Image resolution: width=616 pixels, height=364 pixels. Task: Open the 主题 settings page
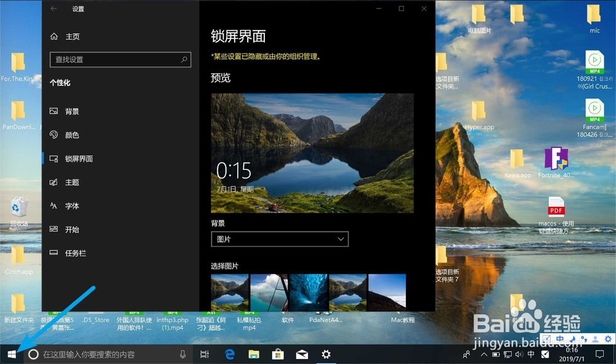coord(71,182)
